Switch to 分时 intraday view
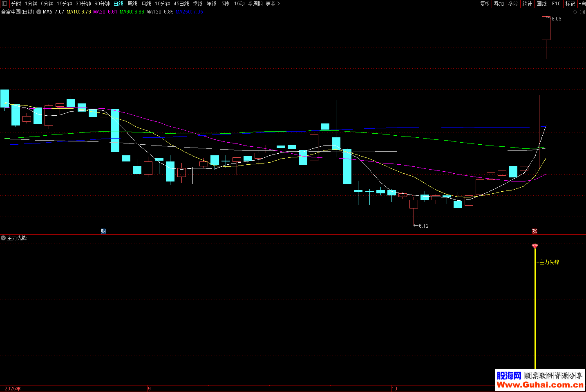This screenshot has height=392, width=586. point(16,4)
